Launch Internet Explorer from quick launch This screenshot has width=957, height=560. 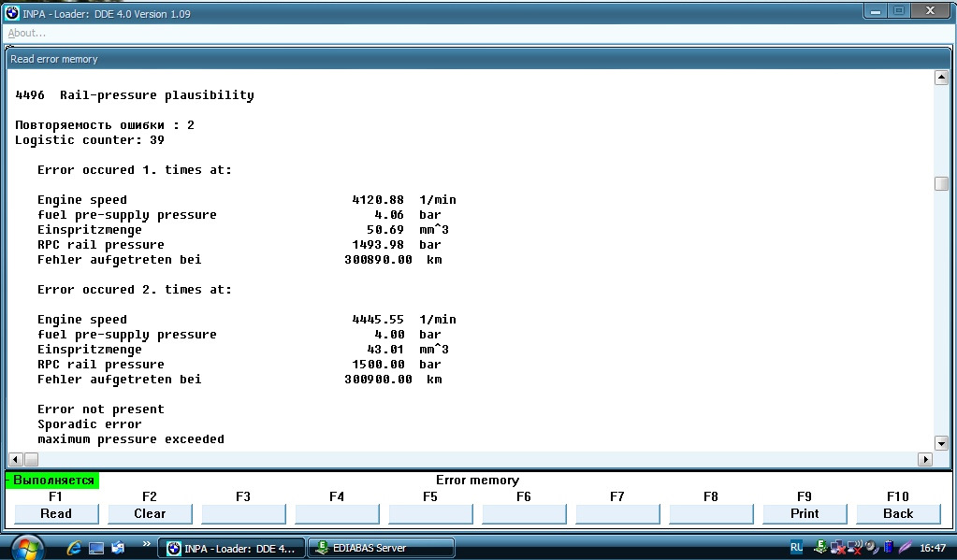click(x=74, y=548)
